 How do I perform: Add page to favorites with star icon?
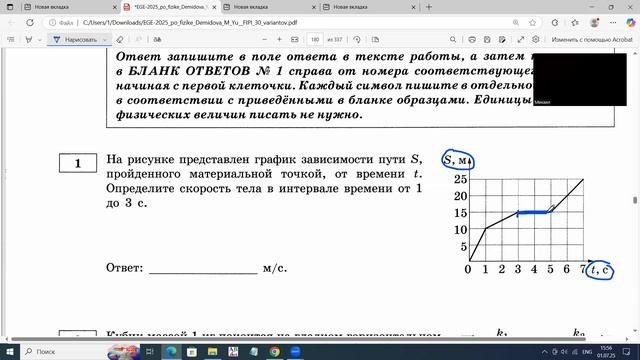532,23
